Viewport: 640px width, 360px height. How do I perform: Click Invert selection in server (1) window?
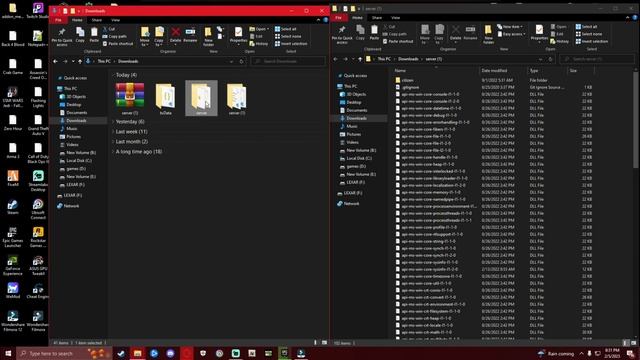click(x=592, y=41)
